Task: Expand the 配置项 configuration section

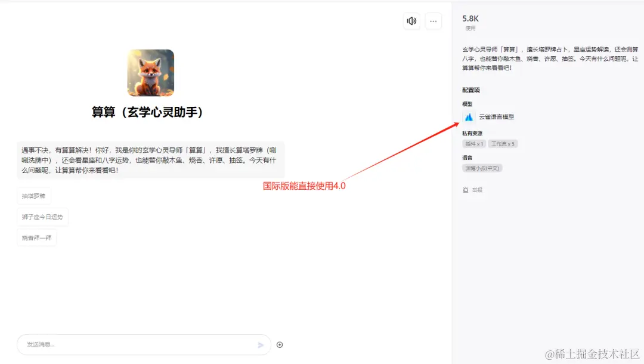Action: [470, 90]
